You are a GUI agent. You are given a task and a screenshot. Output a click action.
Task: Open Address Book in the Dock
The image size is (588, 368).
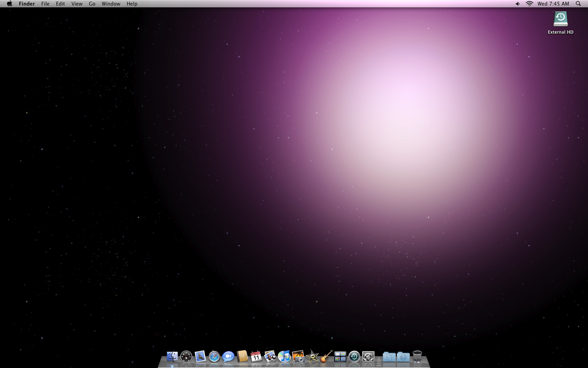242,357
